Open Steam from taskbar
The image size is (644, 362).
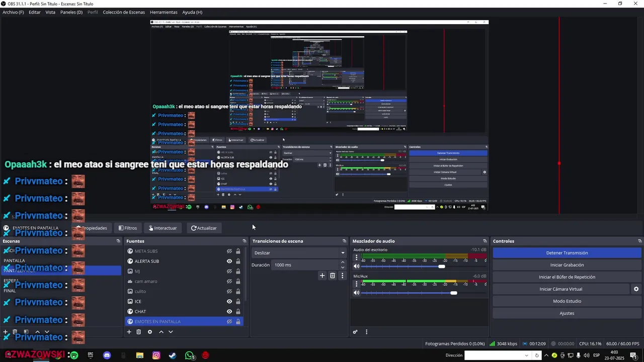click(x=173, y=355)
